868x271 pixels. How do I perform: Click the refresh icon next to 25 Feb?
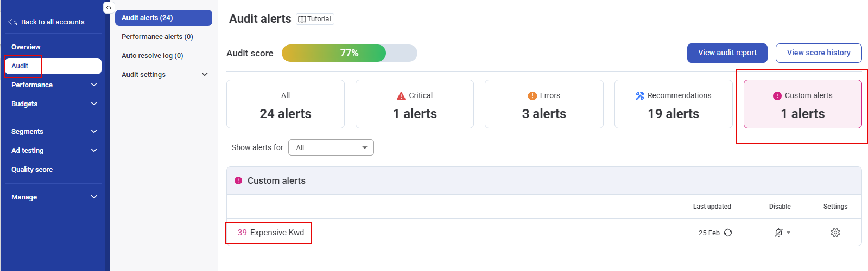pos(728,233)
